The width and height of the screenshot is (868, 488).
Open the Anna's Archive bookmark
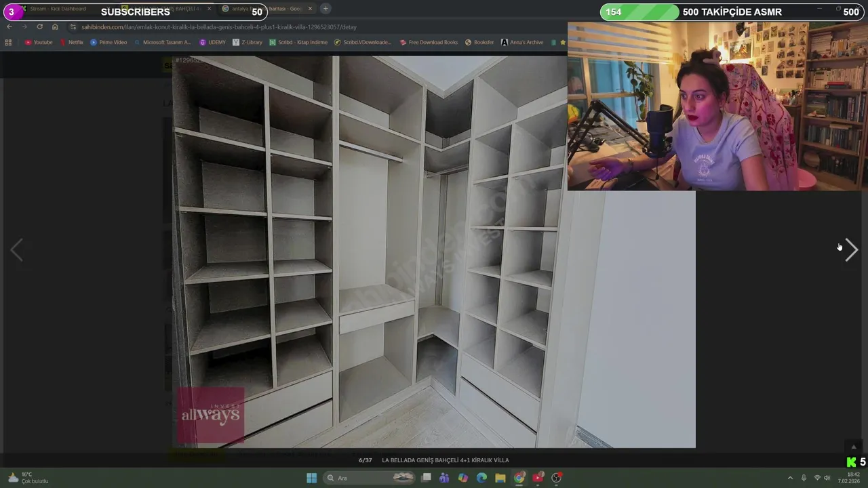pos(522,42)
